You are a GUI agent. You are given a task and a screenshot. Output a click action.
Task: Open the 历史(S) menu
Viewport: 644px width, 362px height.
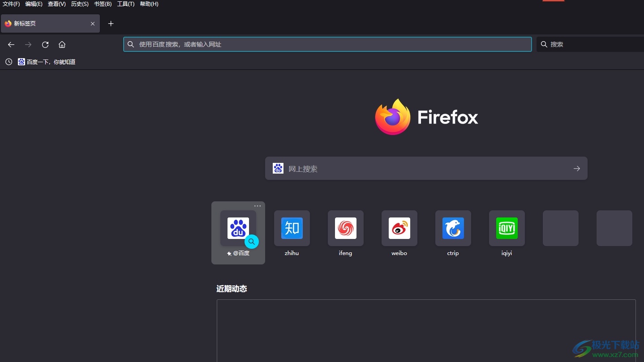click(80, 4)
